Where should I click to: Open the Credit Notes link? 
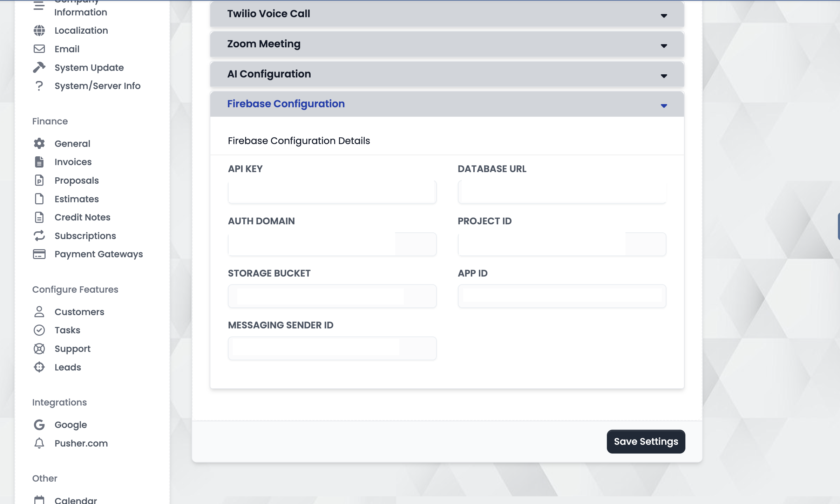coord(82,217)
